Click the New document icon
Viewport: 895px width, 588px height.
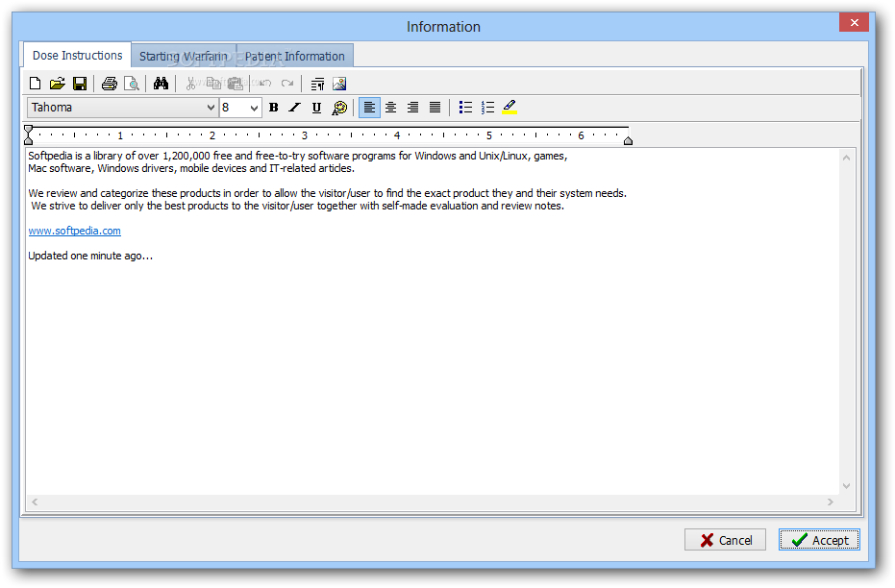point(35,84)
